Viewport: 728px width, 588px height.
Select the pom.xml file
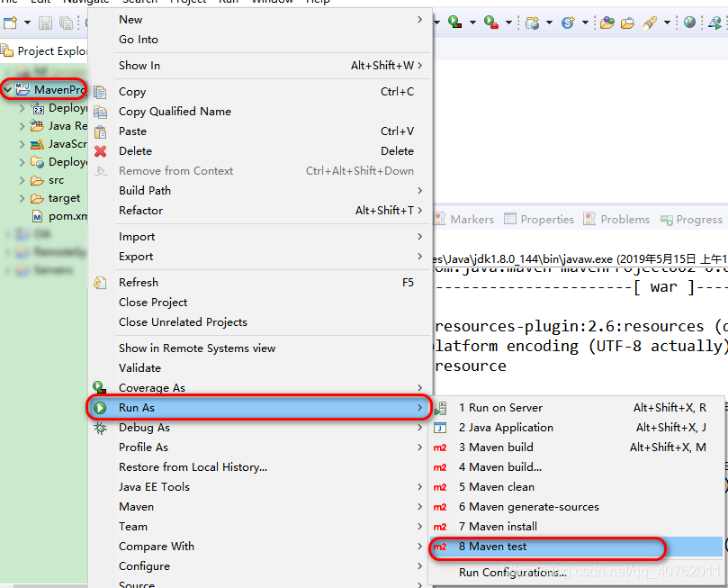(59, 216)
